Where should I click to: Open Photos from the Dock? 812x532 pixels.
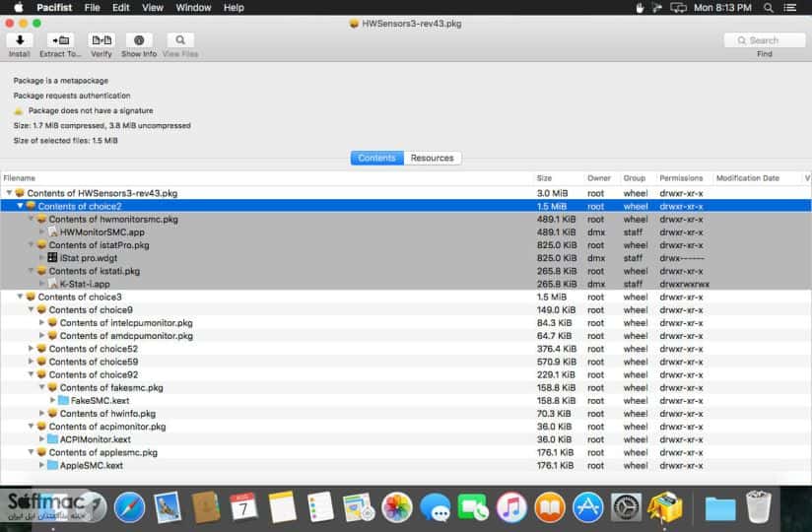click(x=397, y=507)
